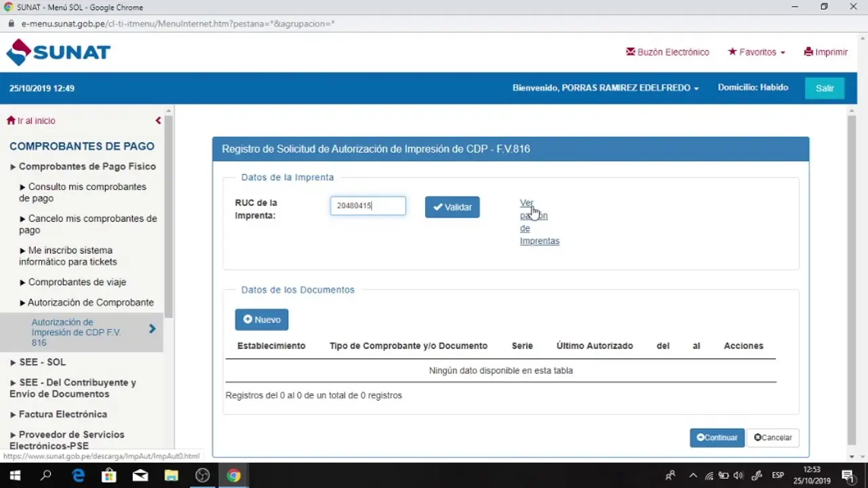The width and height of the screenshot is (868, 488).
Task: Expand the SEE - SOL menu section
Action: pos(42,363)
